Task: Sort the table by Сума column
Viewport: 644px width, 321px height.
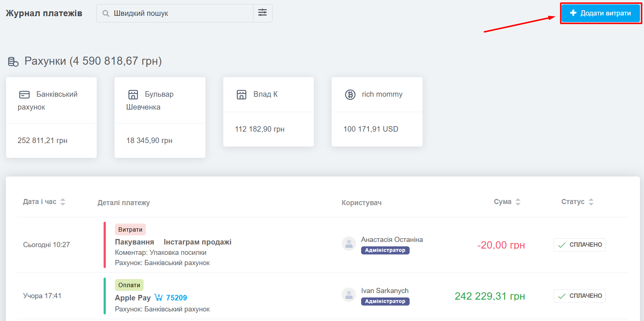Action: point(518,202)
